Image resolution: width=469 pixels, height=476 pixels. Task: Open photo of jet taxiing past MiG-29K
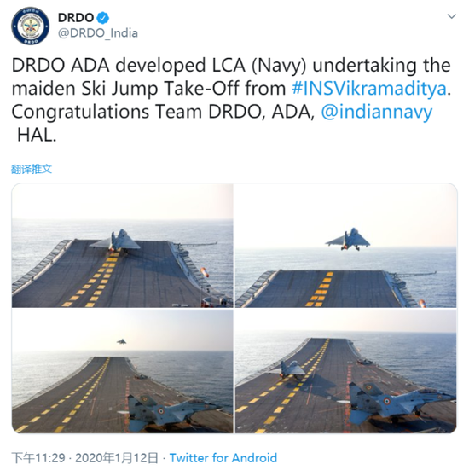coord(346,371)
